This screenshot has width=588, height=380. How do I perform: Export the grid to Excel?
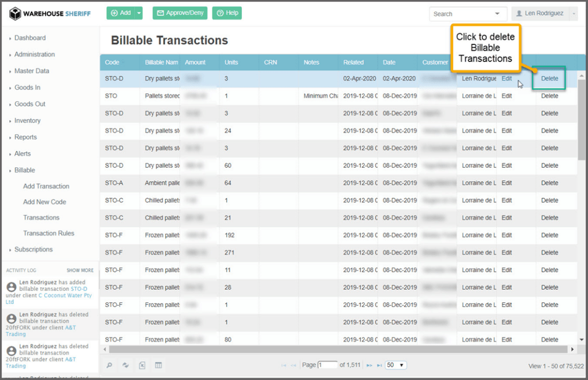[142, 365]
